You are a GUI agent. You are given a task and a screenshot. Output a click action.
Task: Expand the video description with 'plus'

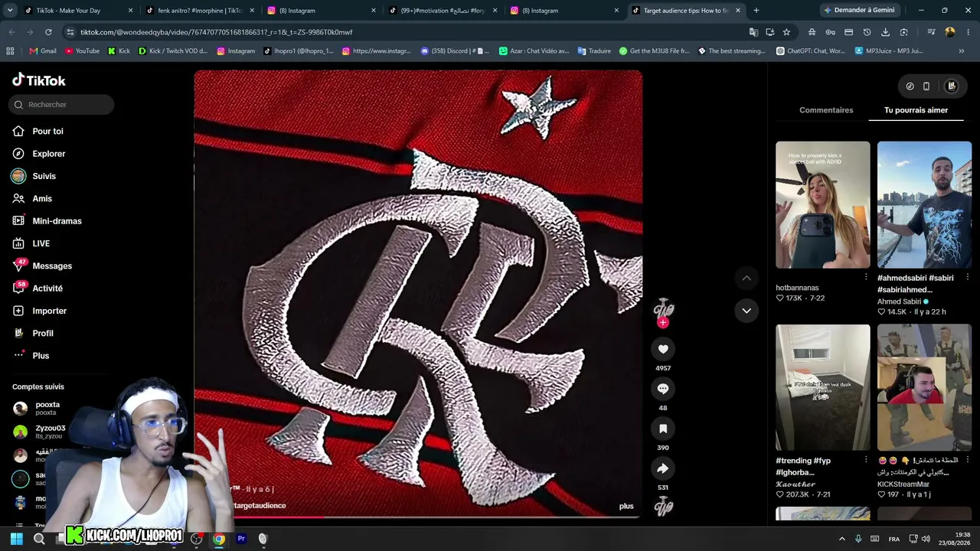(x=626, y=506)
